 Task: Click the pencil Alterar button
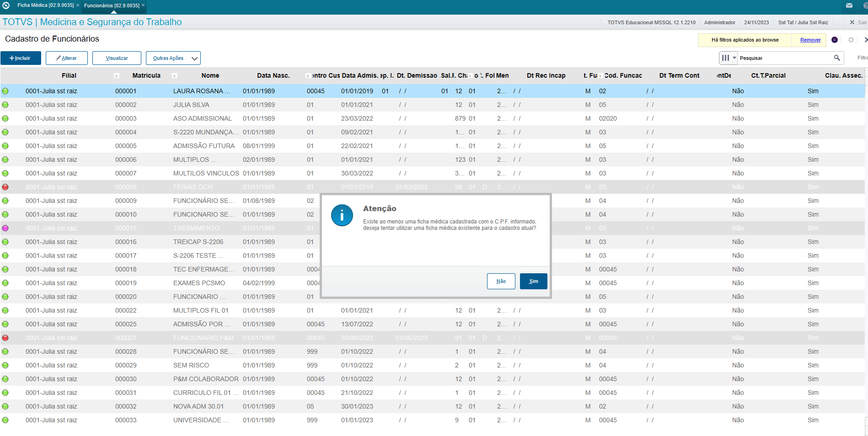pos(66,58)
